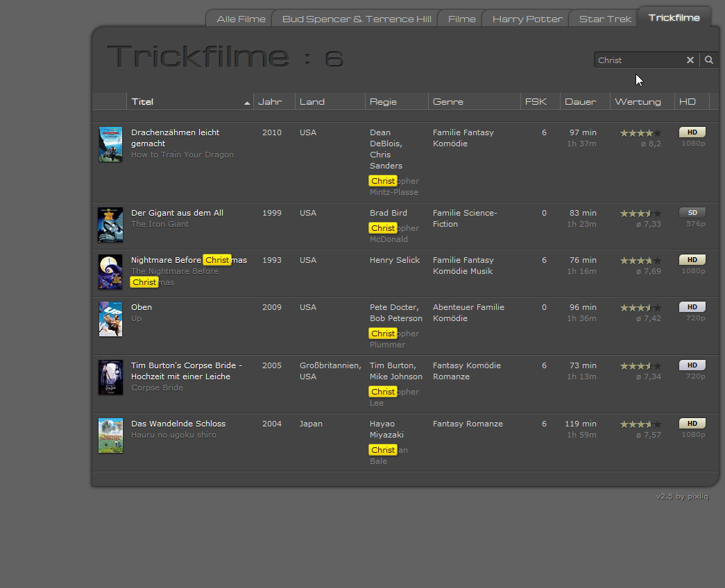Select Tim Burton's Corpse Bride title
Viewport: 725px width, 588px height.
coord(187,371)
